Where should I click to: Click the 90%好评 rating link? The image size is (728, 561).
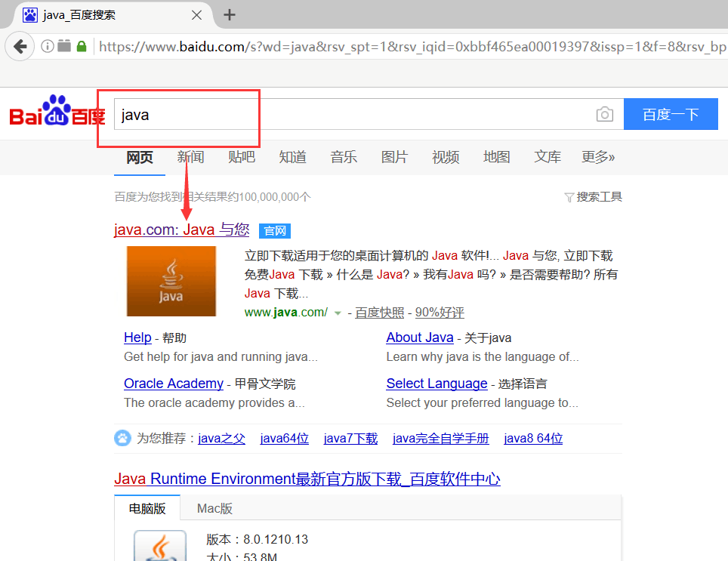440,313
